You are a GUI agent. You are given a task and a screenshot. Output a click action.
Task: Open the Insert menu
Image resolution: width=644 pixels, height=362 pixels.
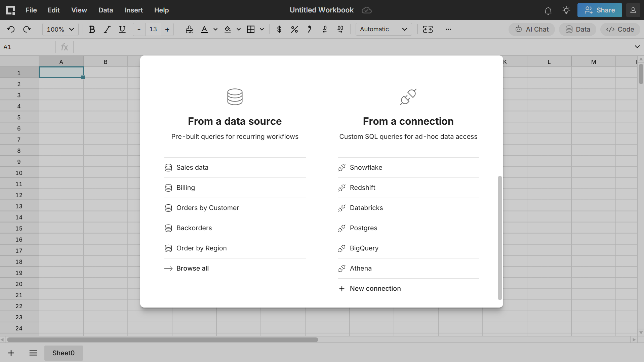[x=134, y=10]
